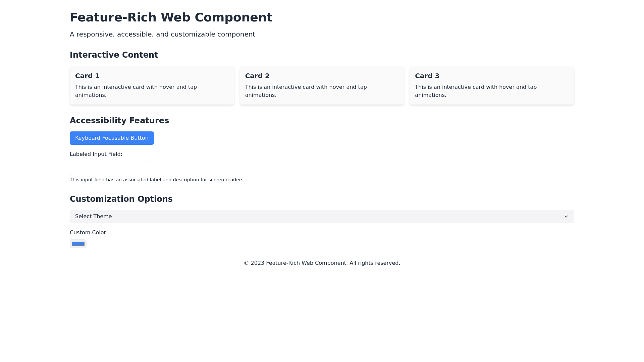
Task: Click the screen reader description under the input
Action: pos(157,180)
